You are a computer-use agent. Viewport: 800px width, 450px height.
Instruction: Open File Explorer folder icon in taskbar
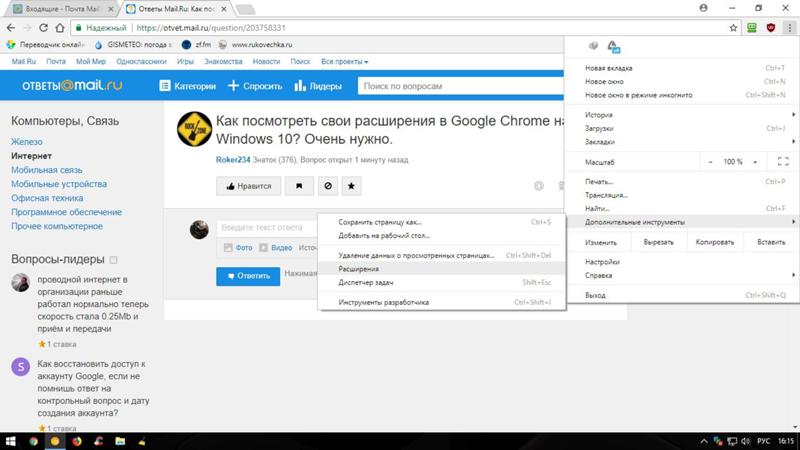point(120,441)
